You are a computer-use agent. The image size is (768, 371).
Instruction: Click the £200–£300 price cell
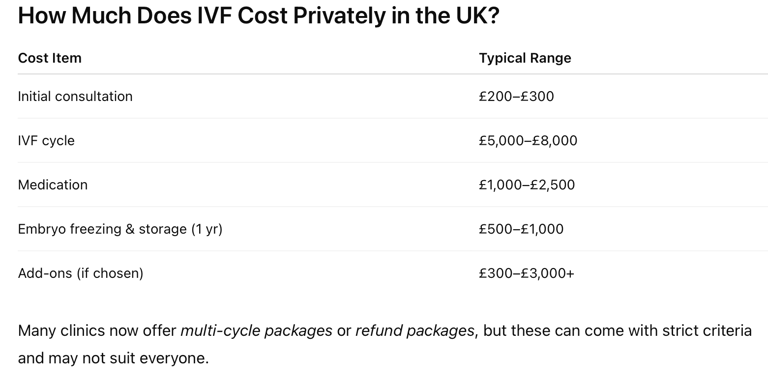(516, 96)
